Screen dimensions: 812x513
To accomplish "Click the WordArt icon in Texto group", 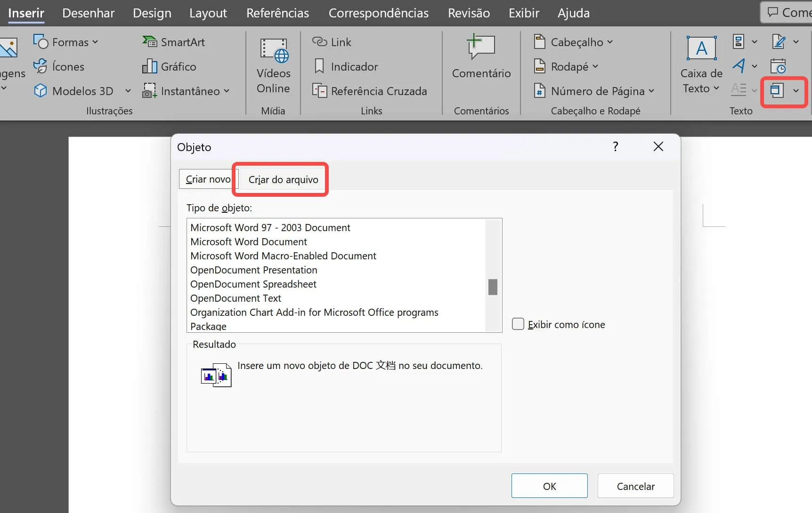I will [739, 66].
